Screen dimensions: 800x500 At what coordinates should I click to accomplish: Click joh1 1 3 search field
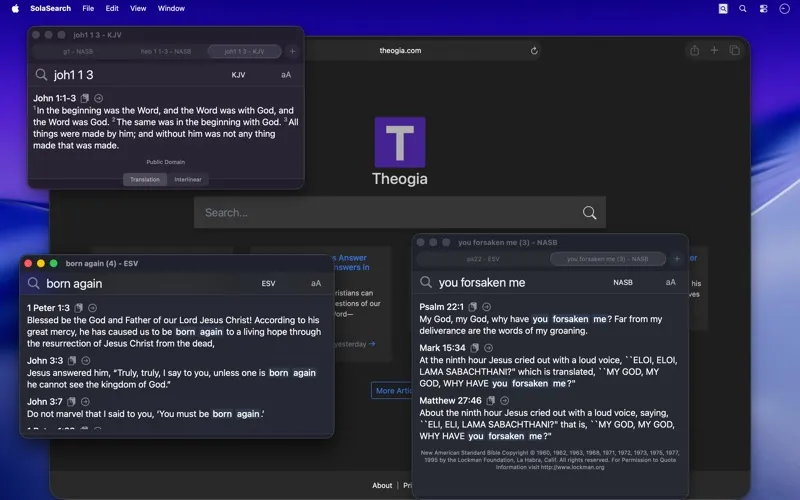[138, 75]
